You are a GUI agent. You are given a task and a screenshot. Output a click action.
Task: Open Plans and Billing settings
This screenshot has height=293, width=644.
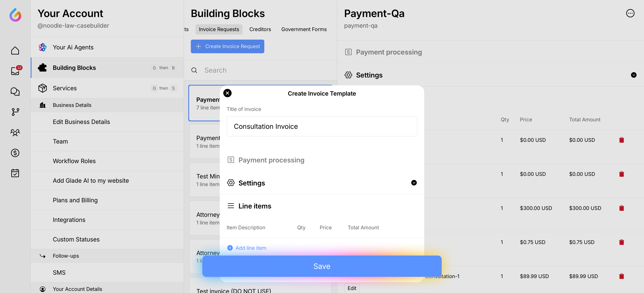point(75,200)
